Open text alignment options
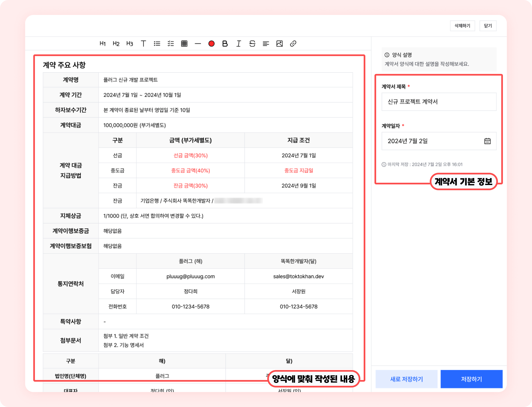 coord(266,44)
